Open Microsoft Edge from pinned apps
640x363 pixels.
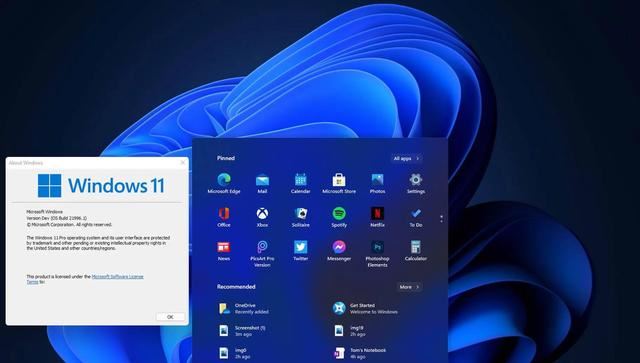pos(224,183)
